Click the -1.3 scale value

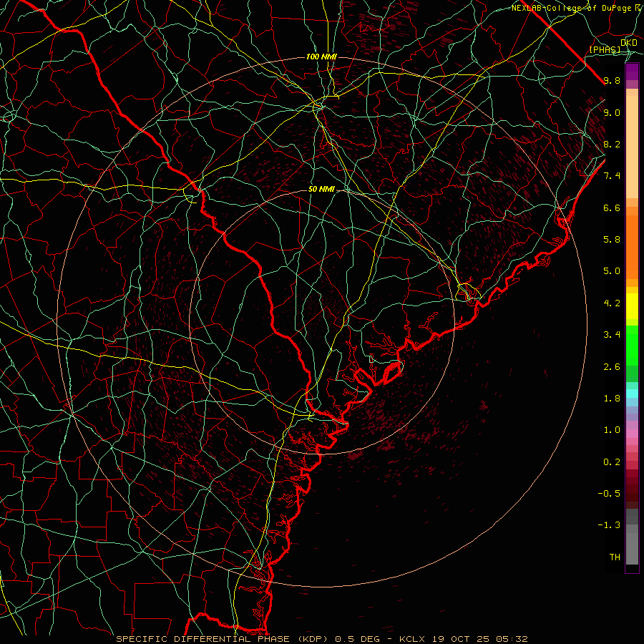coord(609,525)
